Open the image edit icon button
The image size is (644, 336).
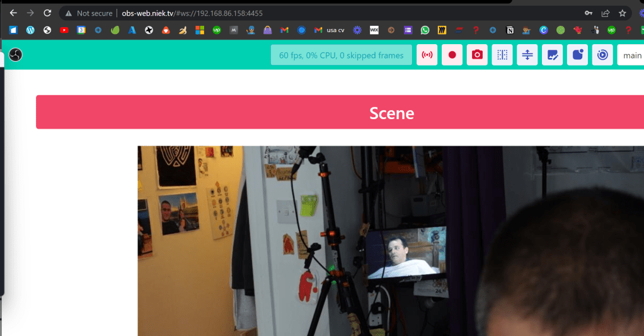click(553, 55)
